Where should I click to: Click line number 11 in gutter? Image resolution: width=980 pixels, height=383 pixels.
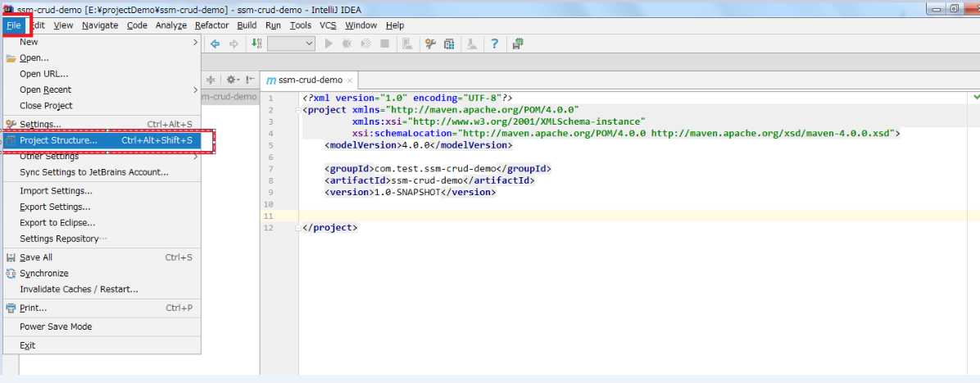click(x=269, y=216)
